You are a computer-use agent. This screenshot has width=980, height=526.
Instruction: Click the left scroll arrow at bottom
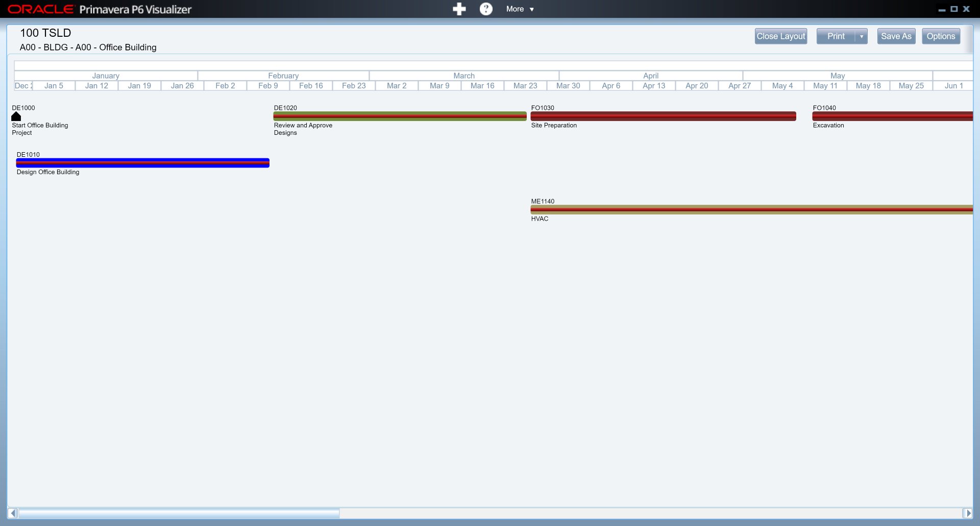point(13,513)
